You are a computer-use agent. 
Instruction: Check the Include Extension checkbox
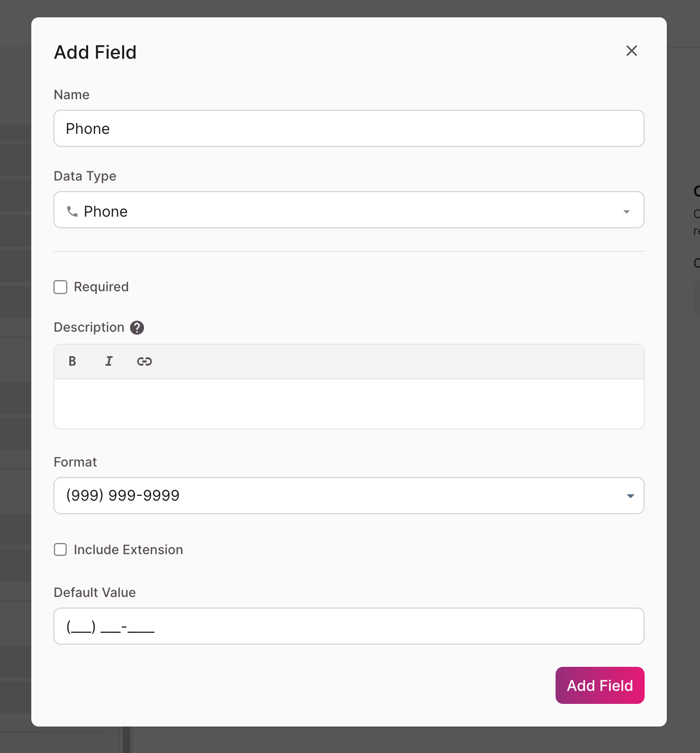tap(60, 549)
